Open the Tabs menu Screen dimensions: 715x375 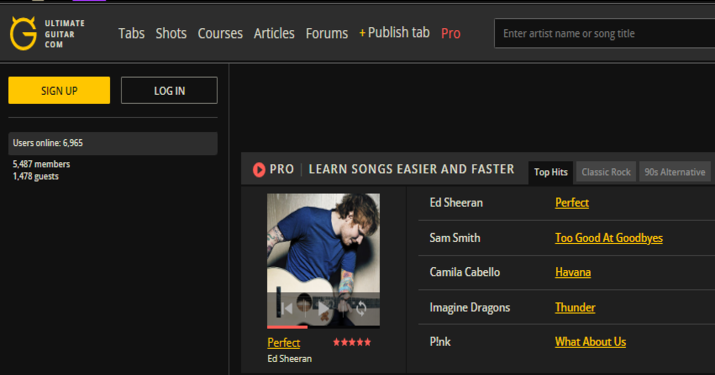pyautogui.click(x=131, y=33)
